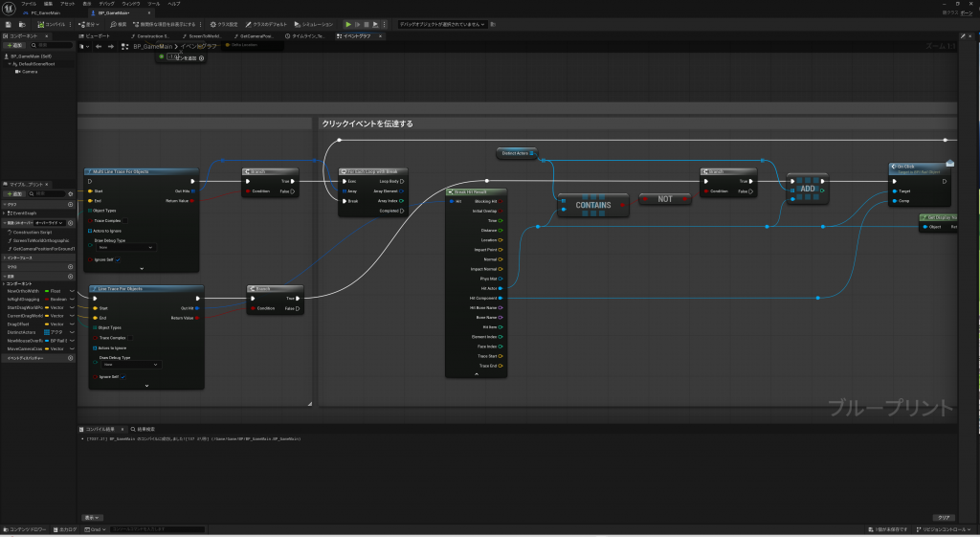
Task: Click the My Blueprint search field
Action: [x=48, y=193]
